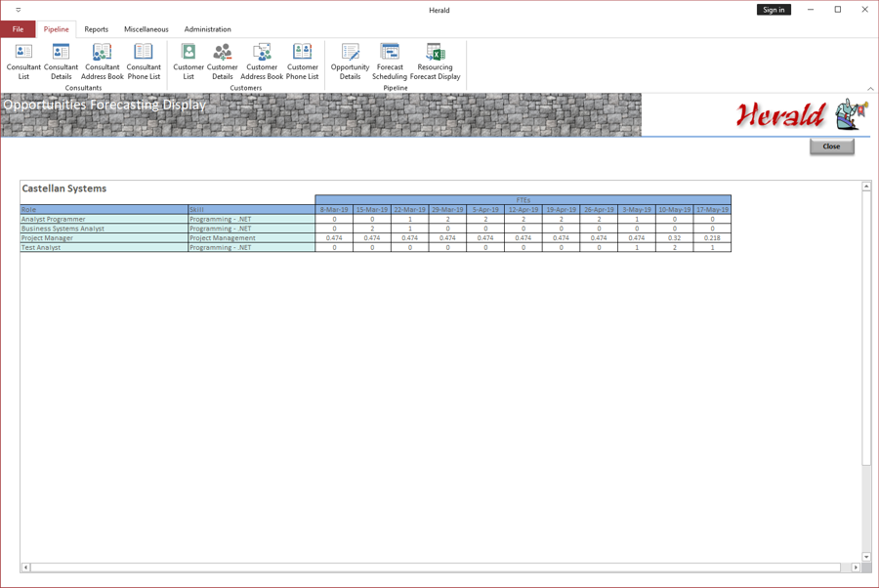This screenshot has height=588, width=879.
Task: Click the 22-Mar-19 column header
Action: pyautogui.click(x=410, y=210)
